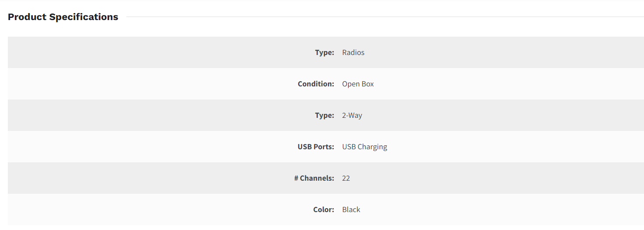Click the Product Specifications heading
The height and width of the screenshot is (230, 644).
pyautogui.click(x=63, y=17)
